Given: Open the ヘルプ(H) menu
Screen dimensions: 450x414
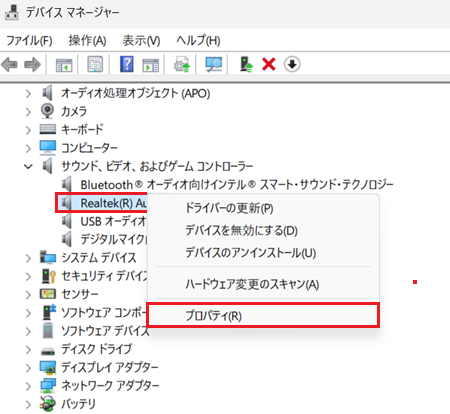Looking at the screenshot, I should pyautogui.click(x=198, y=41).
